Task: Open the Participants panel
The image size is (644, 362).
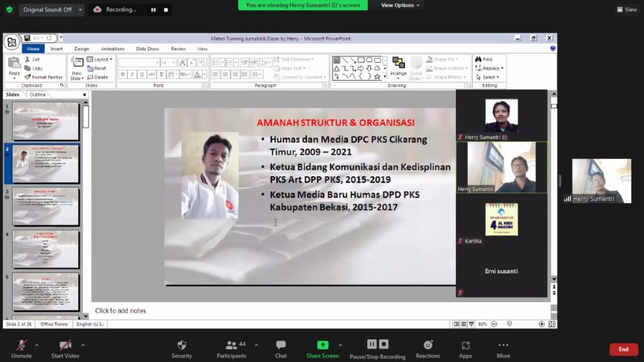Action: tap(231, 345)
